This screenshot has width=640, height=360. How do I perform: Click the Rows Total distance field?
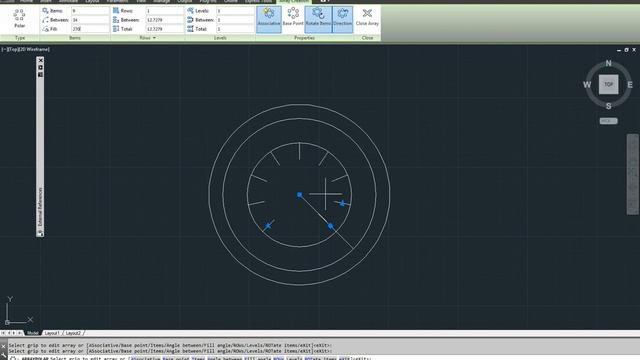(164, 29)
